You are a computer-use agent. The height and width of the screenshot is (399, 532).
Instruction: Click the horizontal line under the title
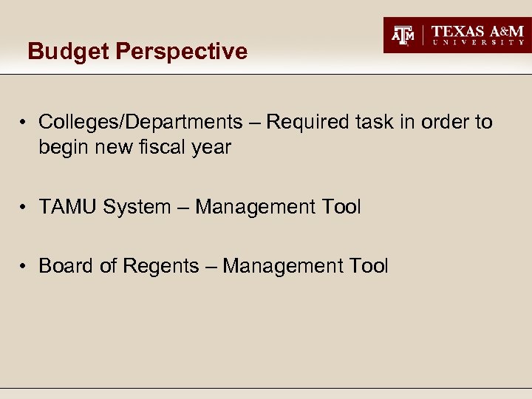[x=266, y=75]
